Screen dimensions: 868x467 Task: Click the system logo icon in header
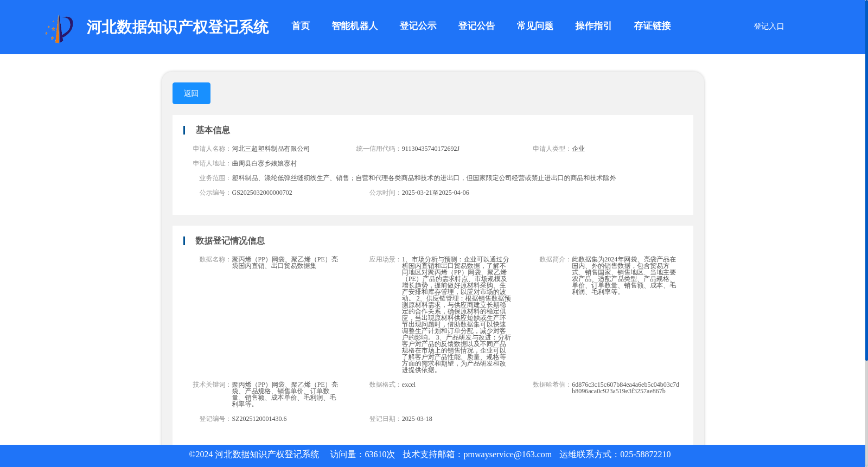coord(59,29)
